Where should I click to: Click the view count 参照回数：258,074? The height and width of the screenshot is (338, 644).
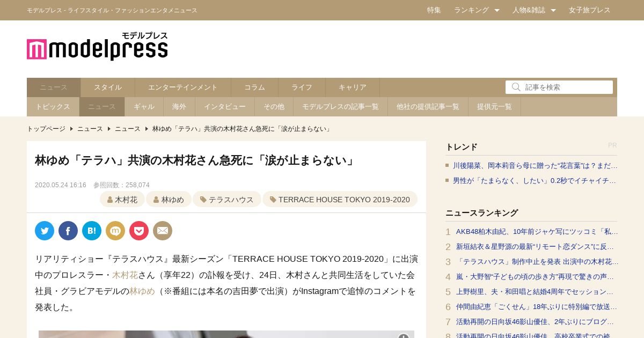121,185
